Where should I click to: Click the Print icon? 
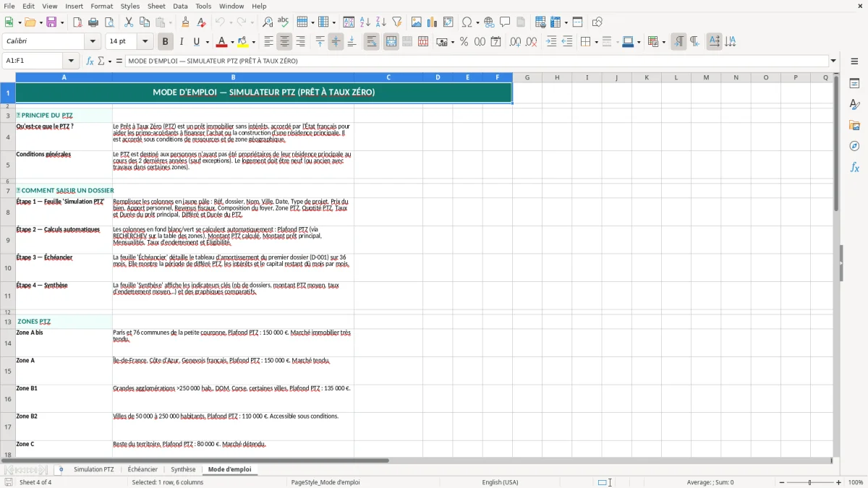[93, 22]
